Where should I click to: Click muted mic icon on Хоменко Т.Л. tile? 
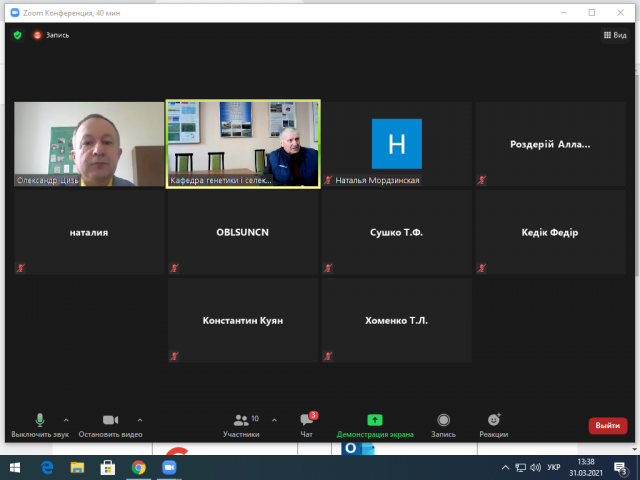coord(328,356)
